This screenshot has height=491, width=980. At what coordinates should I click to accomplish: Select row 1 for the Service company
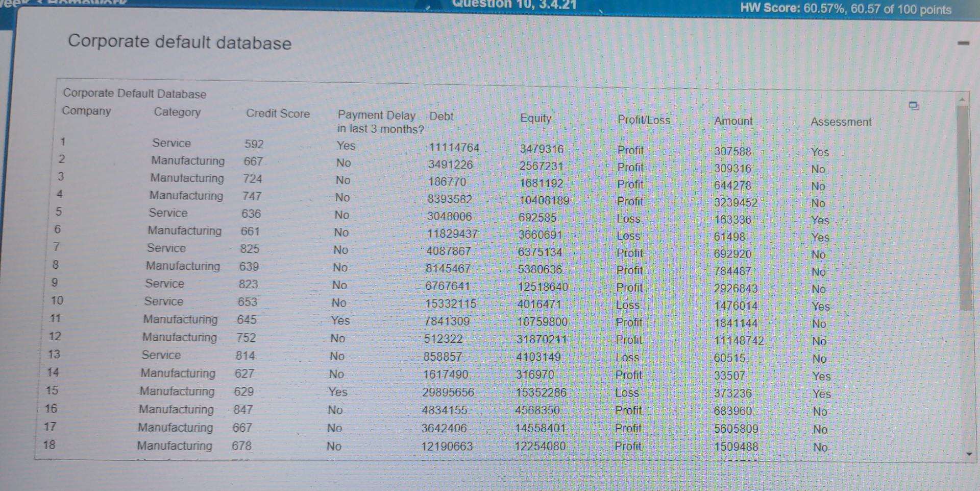pos(171,144)
